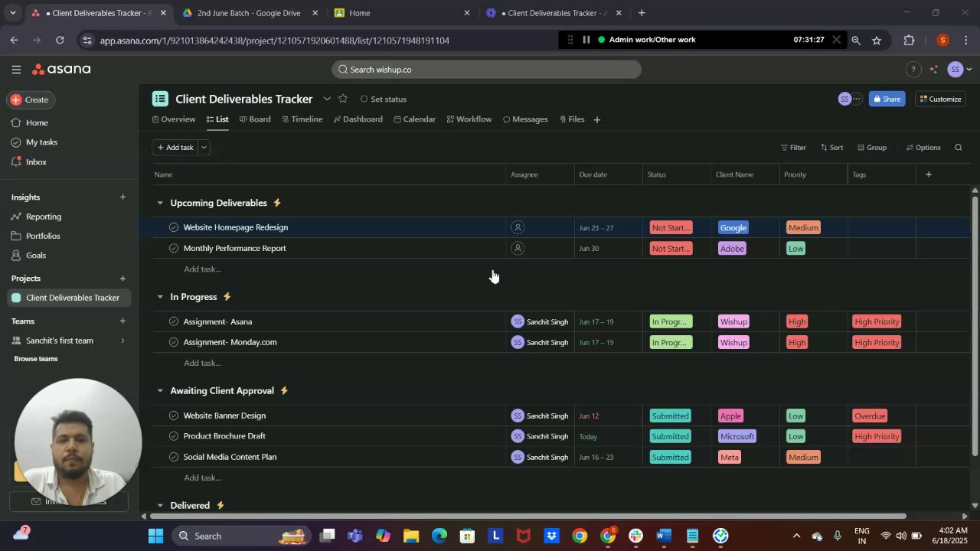Click the plus icon next to Insights
980x551 pixels.
(x=122, y=197)
